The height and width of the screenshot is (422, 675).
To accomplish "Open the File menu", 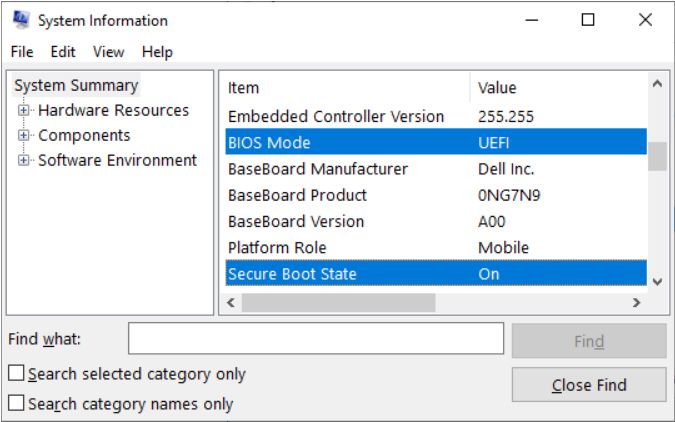I will pyautogui.click(x=21, y=52).
